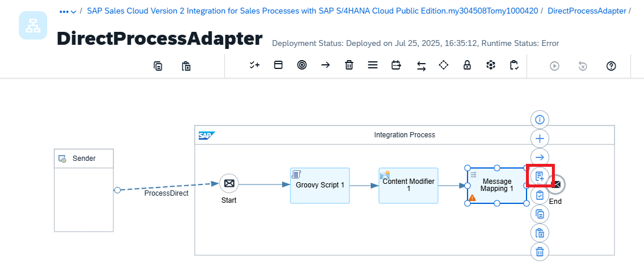Click the warning triangle on Message Mapping 1
644x267 pixels.
tap(472, 197)
